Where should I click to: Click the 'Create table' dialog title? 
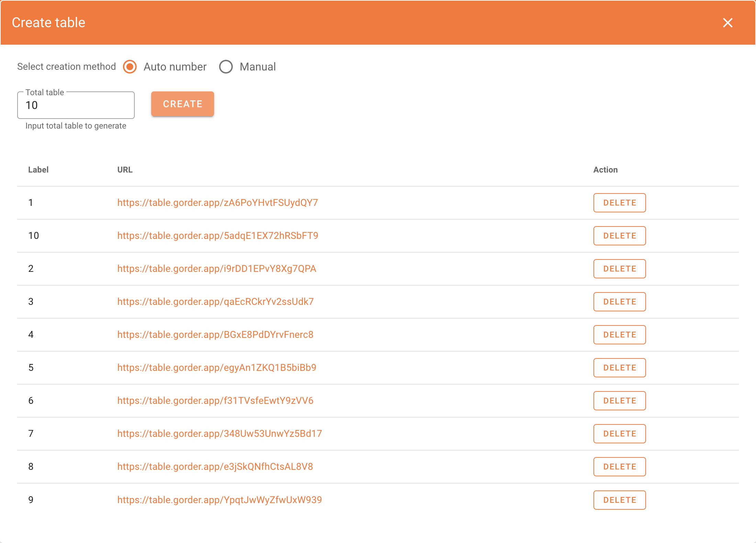click(48, 23)
